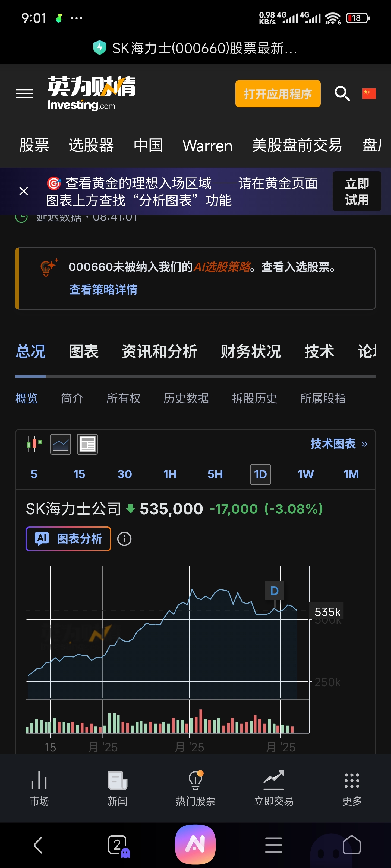Switch to area chart type
391x868 pixels.
click(61, 444)
